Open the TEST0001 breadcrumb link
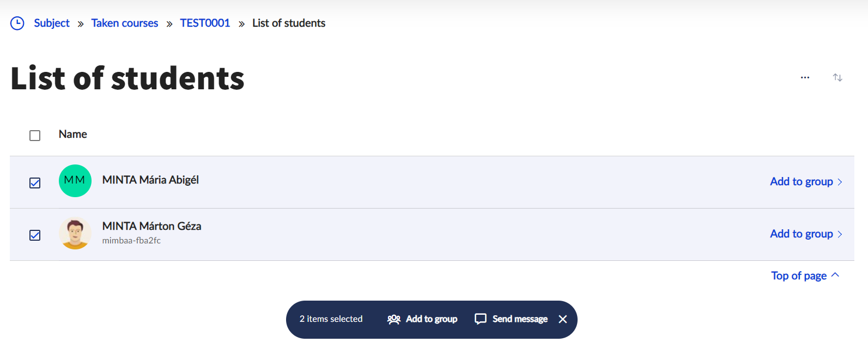The width and height of the screenshot is (868, 348). (x=205, y=23)
